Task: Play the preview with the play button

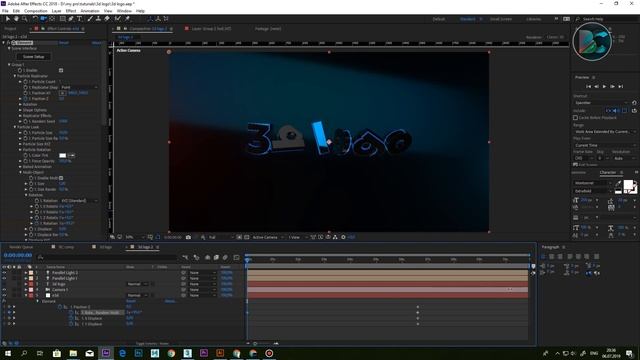Action: [604, 87]
